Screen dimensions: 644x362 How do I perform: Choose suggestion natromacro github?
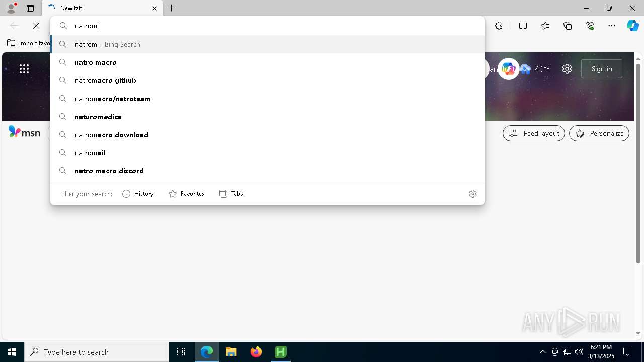point(267,80)
